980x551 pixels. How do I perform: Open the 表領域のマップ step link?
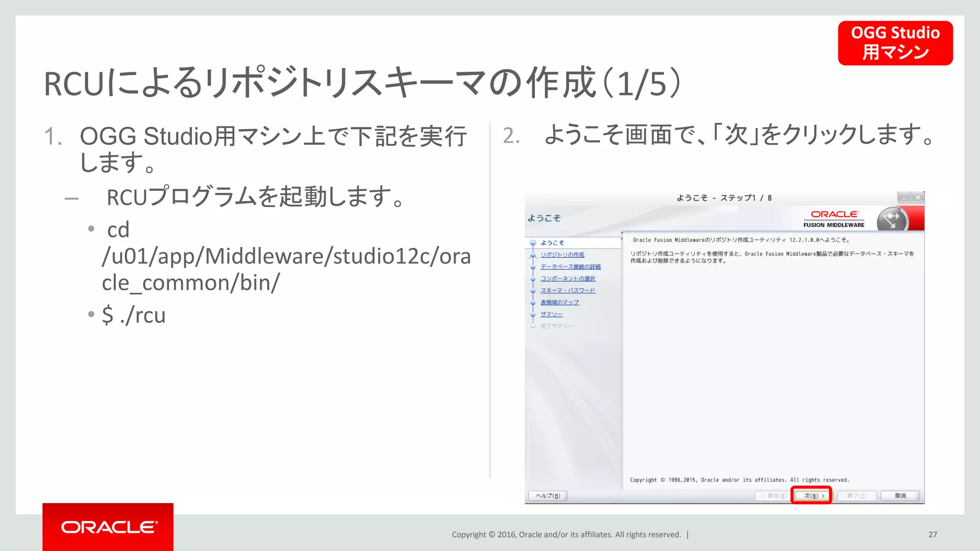pyautogui.click(x=559, y=302)
